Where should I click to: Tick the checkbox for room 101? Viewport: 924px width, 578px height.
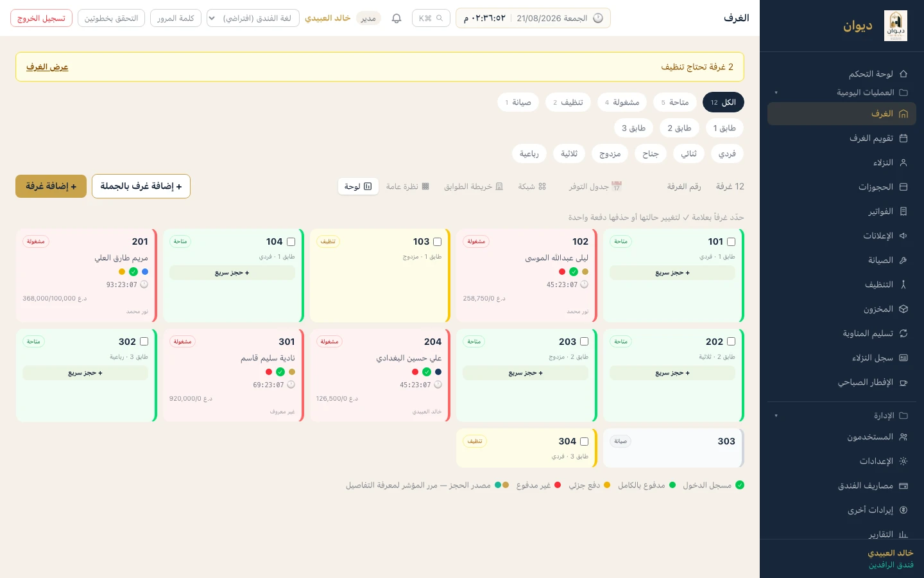click(731, 242)
